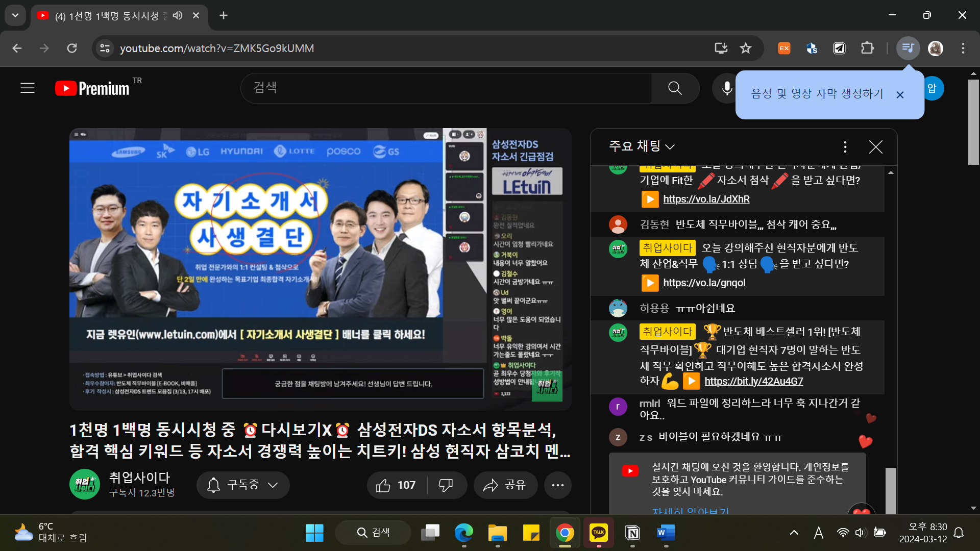Bookmark this page with star icon
Image resolution: width=980 pixels, height=551 pixels.
[746, 48]
